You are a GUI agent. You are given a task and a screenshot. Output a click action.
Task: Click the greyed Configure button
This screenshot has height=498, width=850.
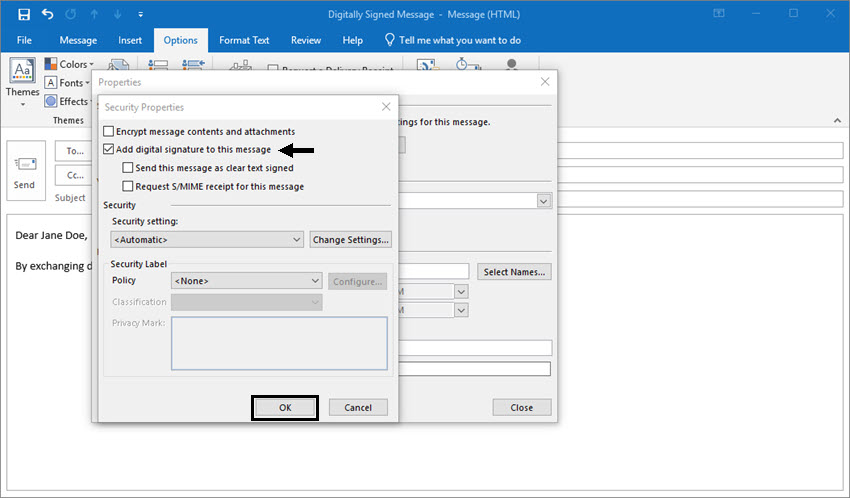(357, 281)
